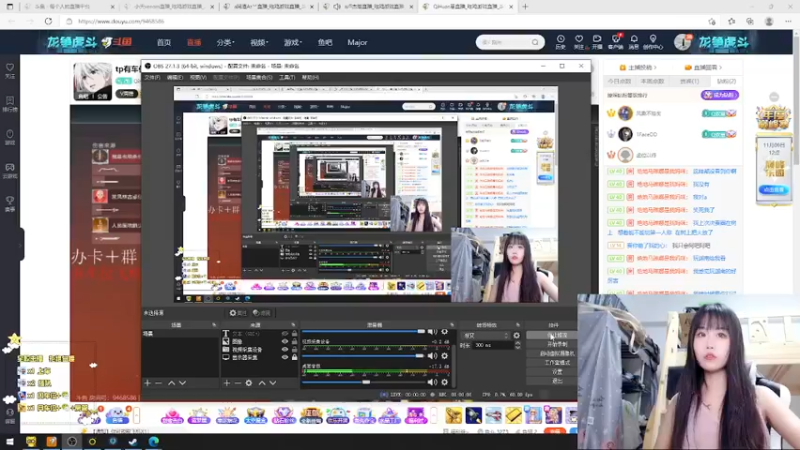Move the scene up in the scenes list
The width and height of the screenshot is (800, 450).
click(171, 383)
